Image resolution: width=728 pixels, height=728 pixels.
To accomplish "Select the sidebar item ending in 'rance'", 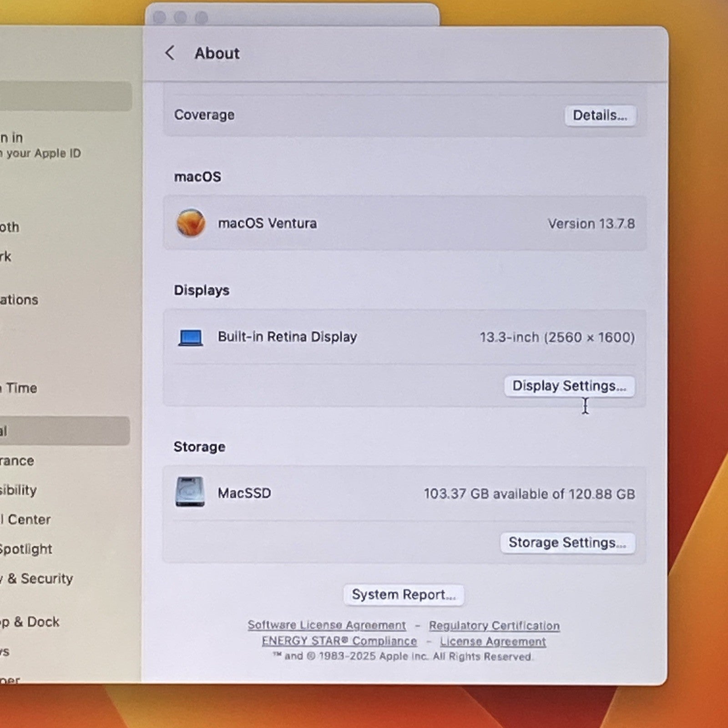I will [x=17, y=460].
